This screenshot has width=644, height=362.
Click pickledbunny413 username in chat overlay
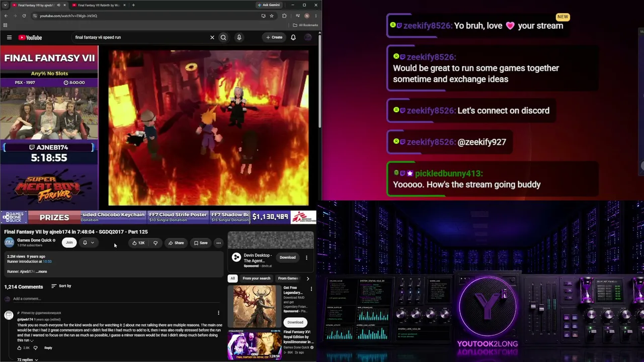coord(449,173)
